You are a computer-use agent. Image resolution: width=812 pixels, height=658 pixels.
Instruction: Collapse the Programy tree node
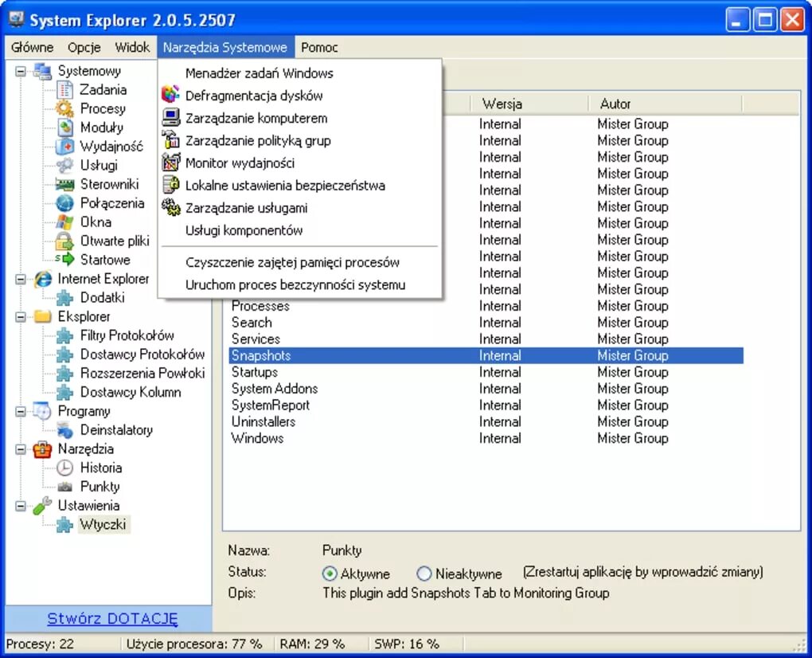21,411
